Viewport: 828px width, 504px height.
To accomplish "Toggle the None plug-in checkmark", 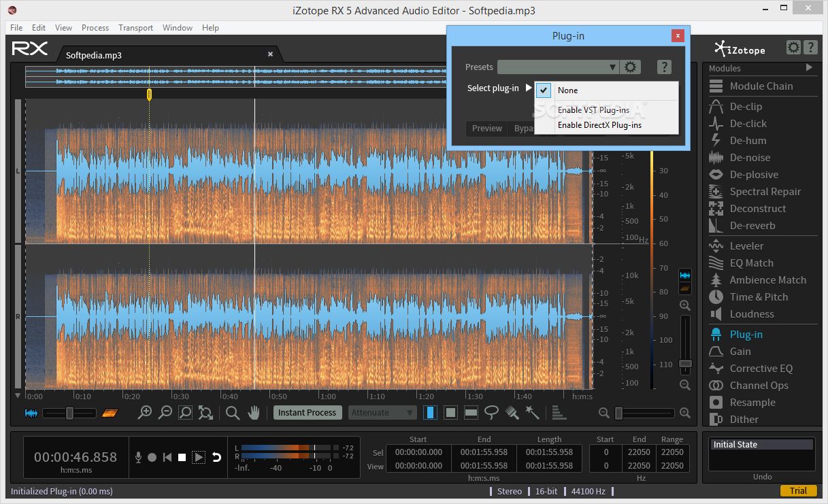I will 543,90.
